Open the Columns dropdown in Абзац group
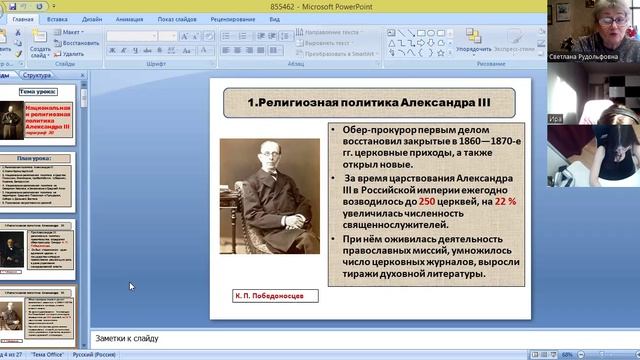640x360 pixels. coord(275,51)
